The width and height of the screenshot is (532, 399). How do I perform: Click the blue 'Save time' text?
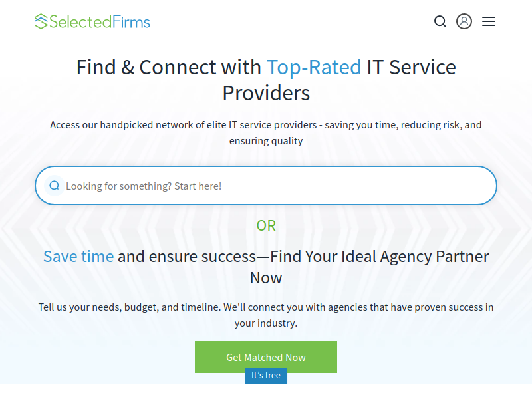(78, 257)
